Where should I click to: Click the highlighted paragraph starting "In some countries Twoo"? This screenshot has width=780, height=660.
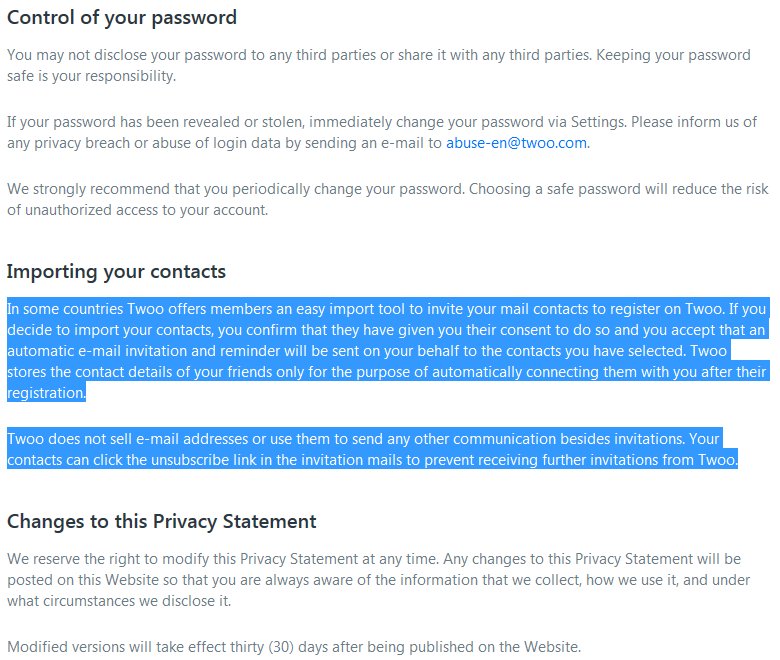tap(388, 351)
